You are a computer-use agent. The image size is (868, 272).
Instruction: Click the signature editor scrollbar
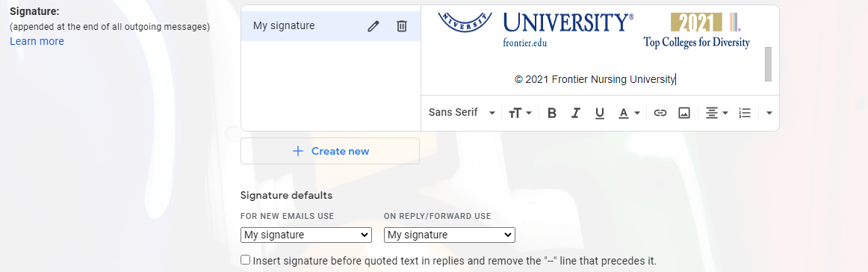pos(768,64)
